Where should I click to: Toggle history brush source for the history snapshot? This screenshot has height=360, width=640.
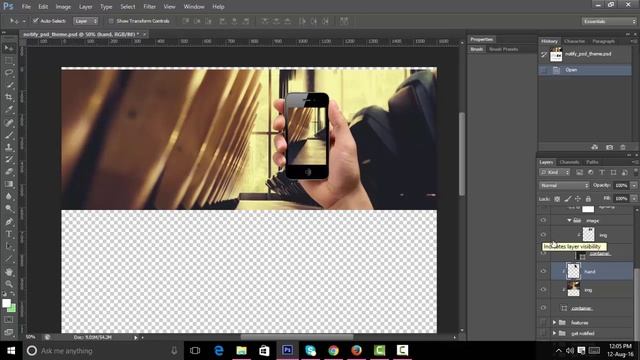tap(544, 54)
